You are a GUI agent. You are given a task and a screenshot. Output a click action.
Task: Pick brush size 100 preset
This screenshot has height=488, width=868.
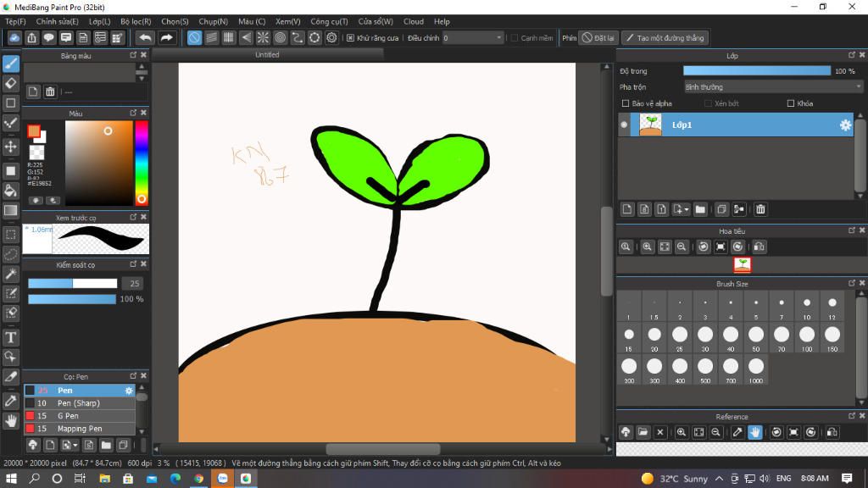click(x=807, y=337)
